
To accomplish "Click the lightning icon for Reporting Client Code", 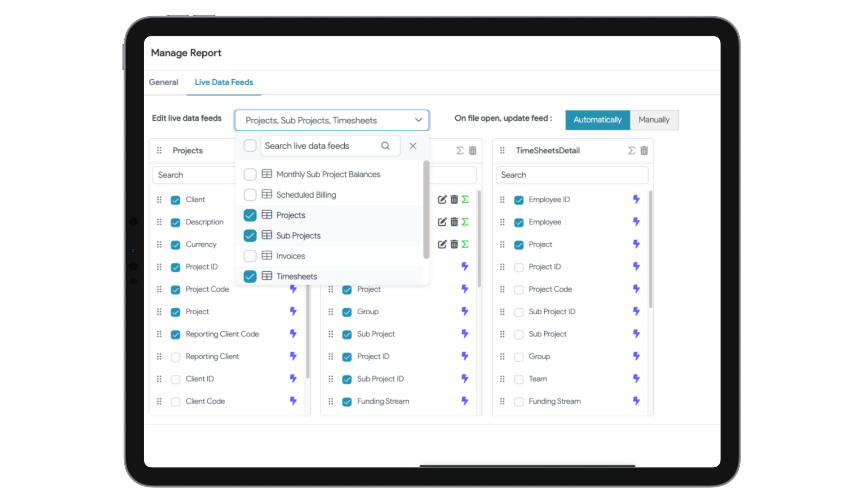I will [293, 334].
